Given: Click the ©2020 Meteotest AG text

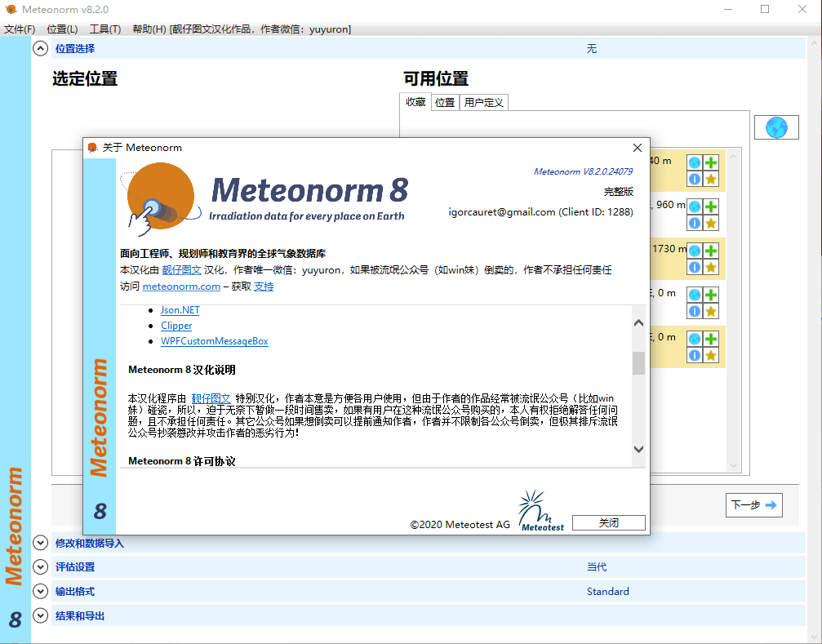Looking at the screenshot, I should click(x=460, y=525).
